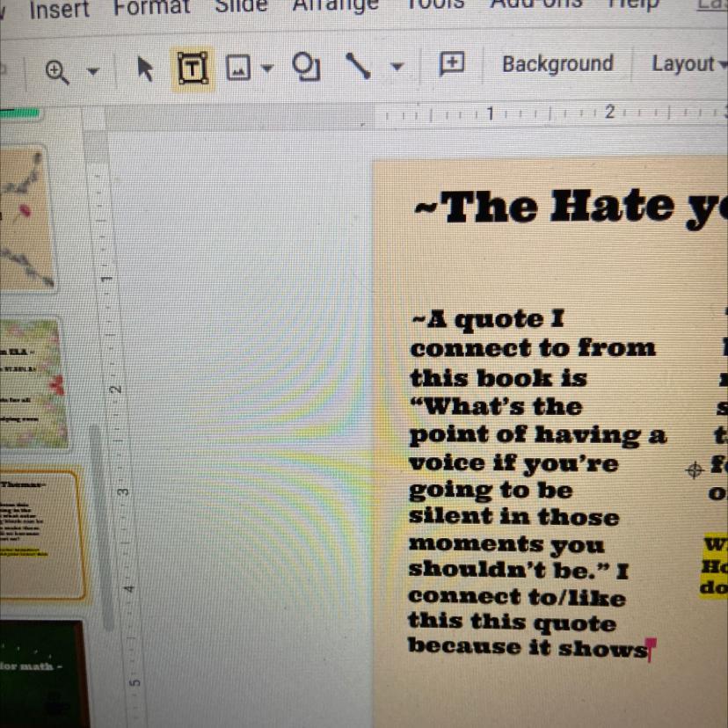Select the dark green math slide thumbnail

click(x=43, y=673)
